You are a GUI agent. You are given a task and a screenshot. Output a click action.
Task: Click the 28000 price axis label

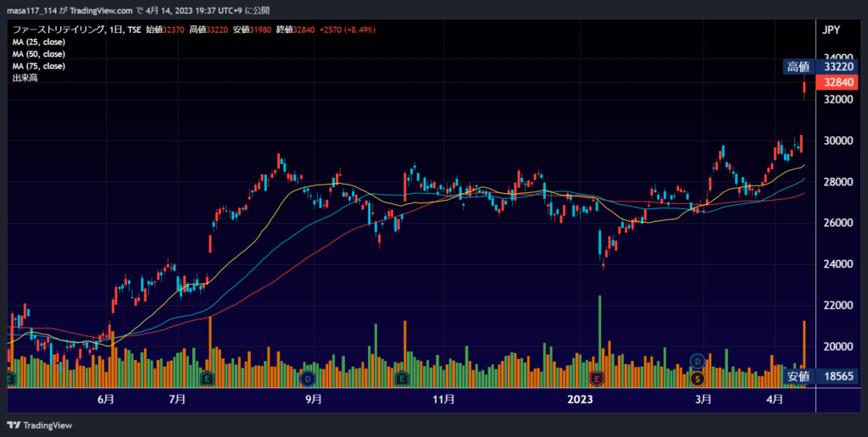point(837,182)
